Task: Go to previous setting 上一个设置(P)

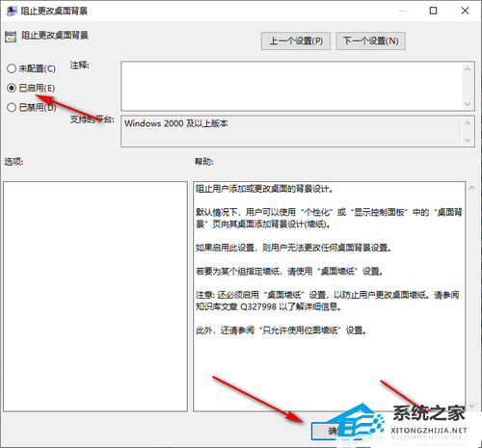Action: tap(296, 40)
